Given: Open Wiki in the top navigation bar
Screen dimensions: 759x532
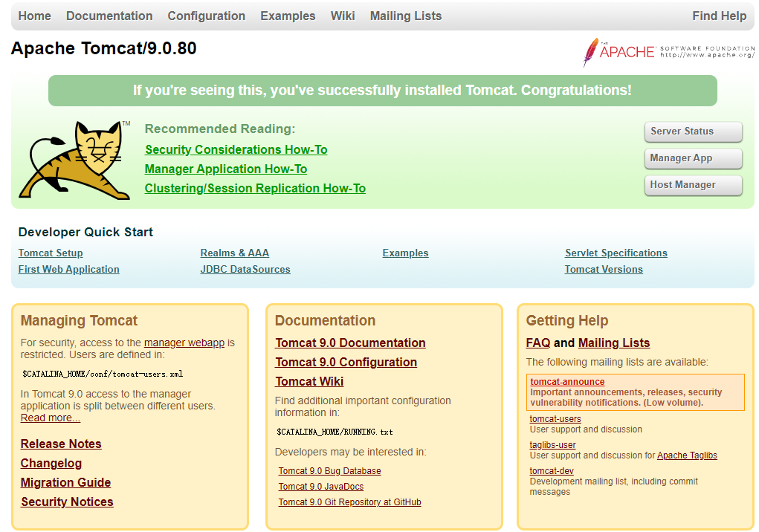Looking at the screenshot, I should (x=343, y=16).
